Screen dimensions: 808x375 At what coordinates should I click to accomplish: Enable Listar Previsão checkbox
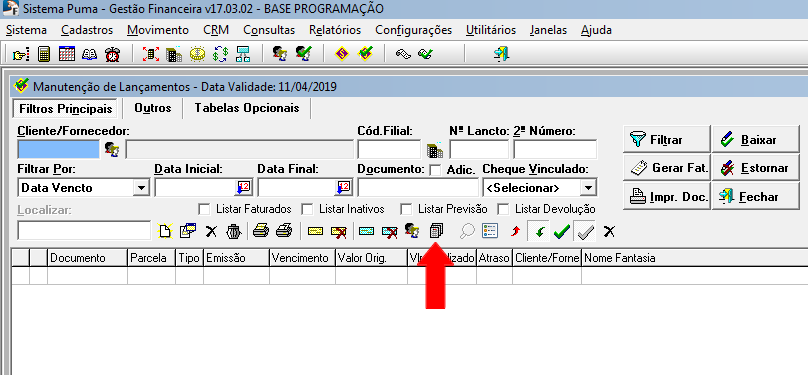pyautogui.click(x=406, y=210)
